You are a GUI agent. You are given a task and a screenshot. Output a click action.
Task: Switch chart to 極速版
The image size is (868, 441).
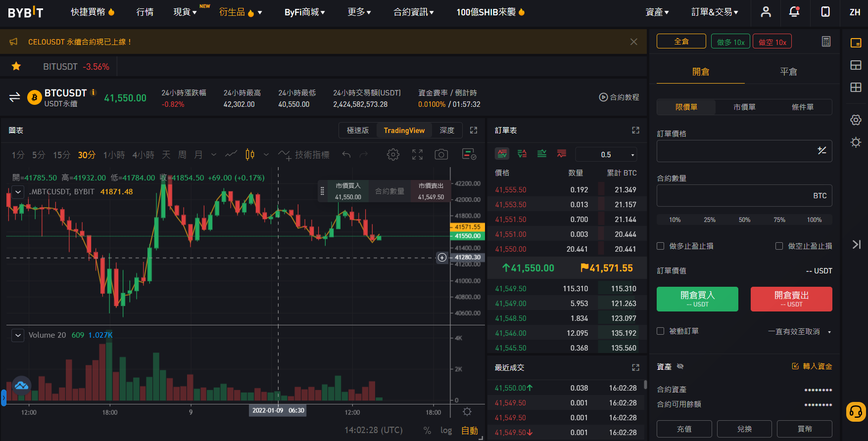[358, 130]
